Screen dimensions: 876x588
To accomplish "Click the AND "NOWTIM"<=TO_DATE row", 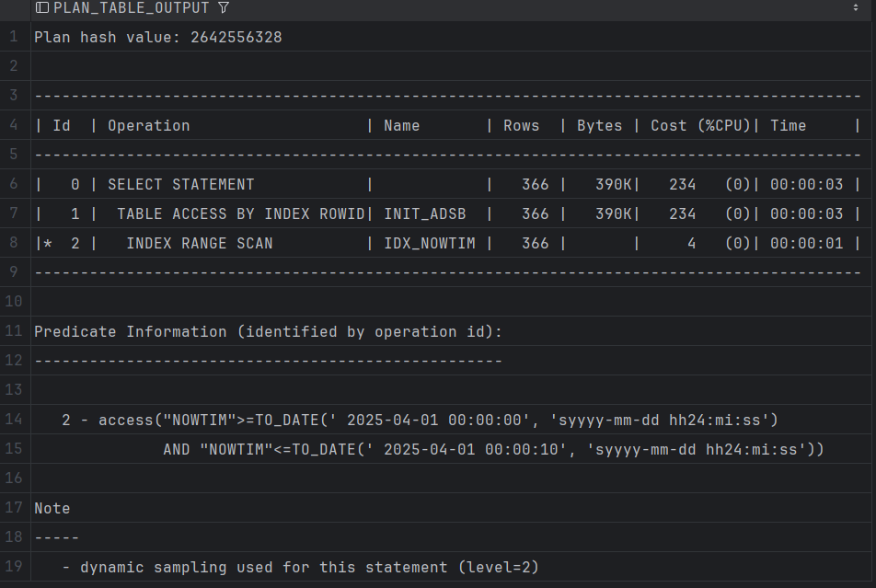I will point(451,449).
